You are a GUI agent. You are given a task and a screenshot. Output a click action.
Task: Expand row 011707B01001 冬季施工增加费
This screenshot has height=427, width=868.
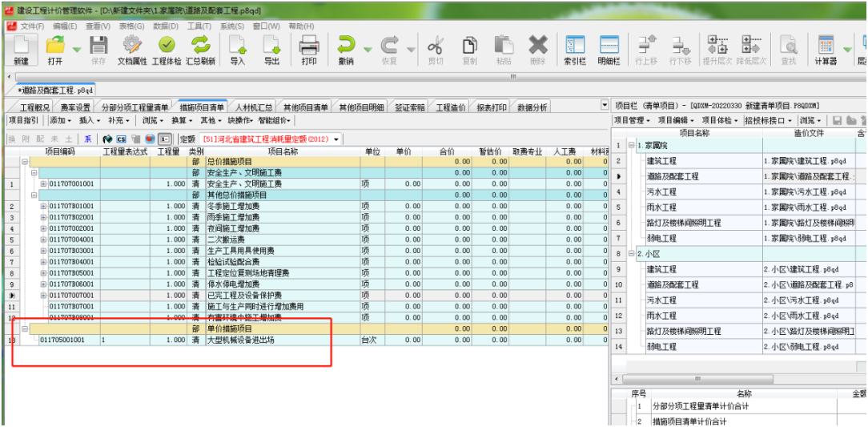click(x=43, y=206)
